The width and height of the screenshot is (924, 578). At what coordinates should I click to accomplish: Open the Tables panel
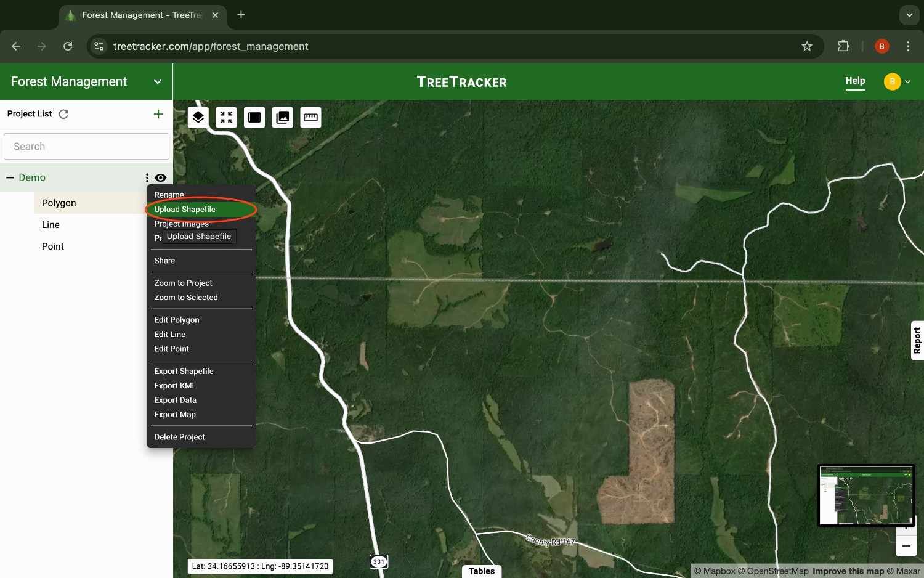(x=481, y=571)
